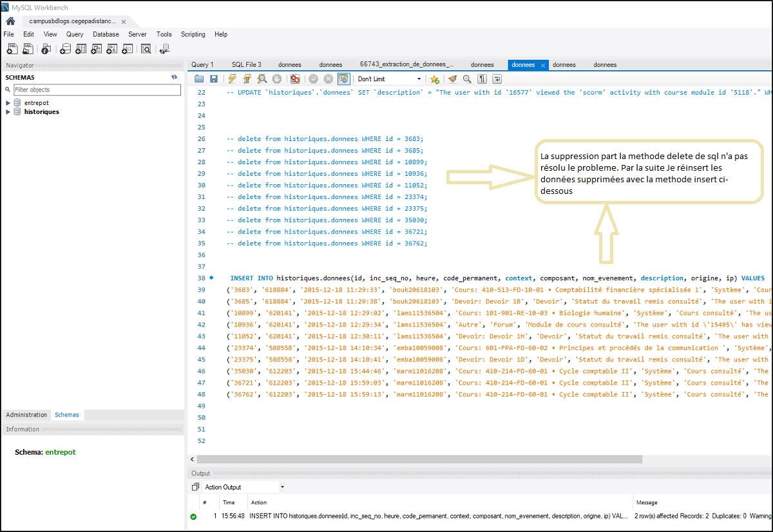The image size is (773, 532).
Task: Expand the entrepot schema tree node
Action: 8,103
